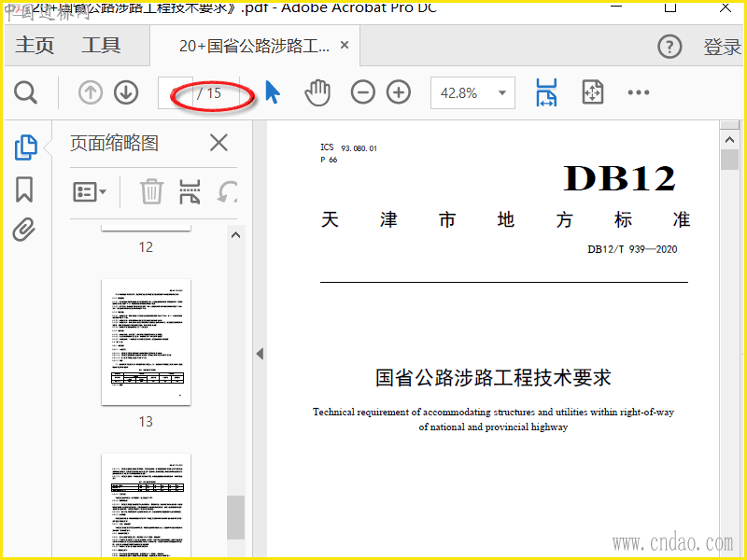747x560 pixels.
Task: Zoom in with the plus button
Action: click(399, 92)
